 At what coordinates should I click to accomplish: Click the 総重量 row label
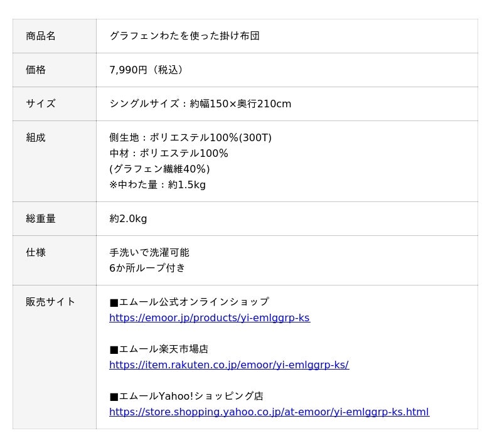coord(41,218)
